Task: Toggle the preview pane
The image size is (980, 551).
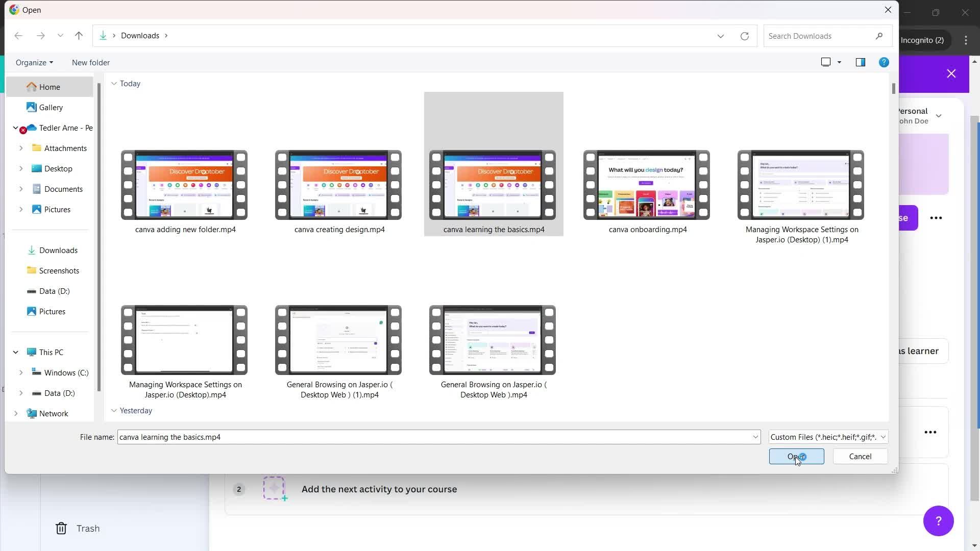Action: tap(861, 62)
